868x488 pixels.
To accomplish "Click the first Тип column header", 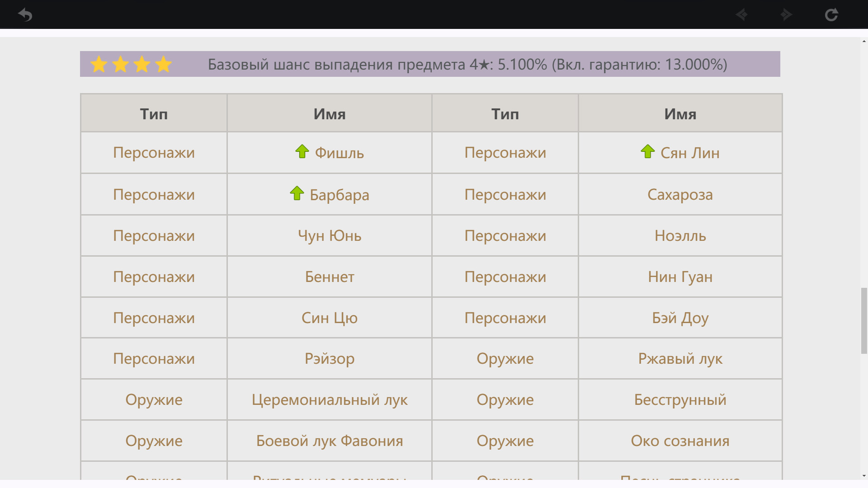I will (154, 114).
